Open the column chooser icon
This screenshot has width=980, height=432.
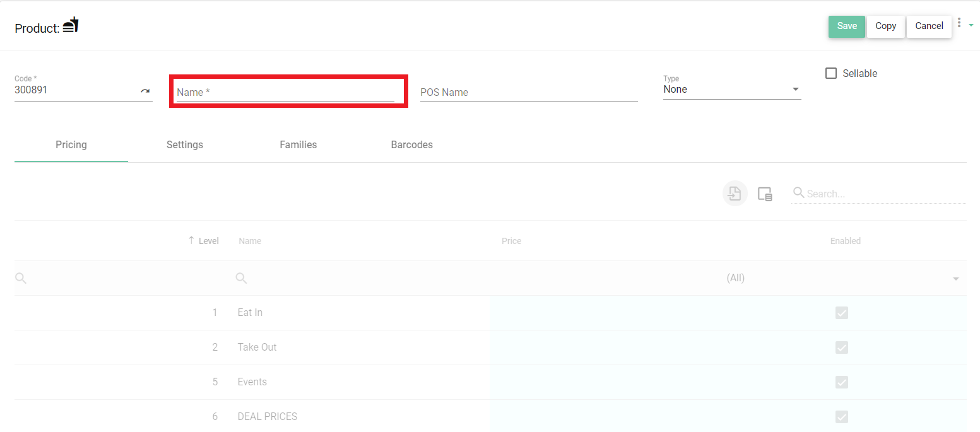(765, 194)
